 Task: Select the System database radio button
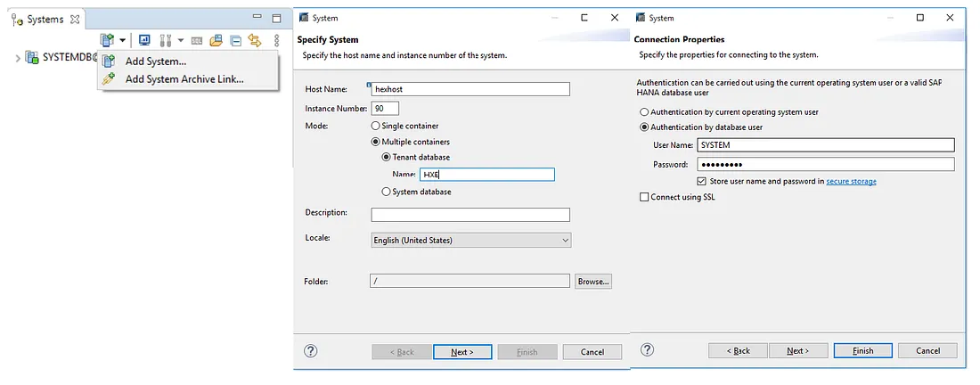(x=387, y=192)
